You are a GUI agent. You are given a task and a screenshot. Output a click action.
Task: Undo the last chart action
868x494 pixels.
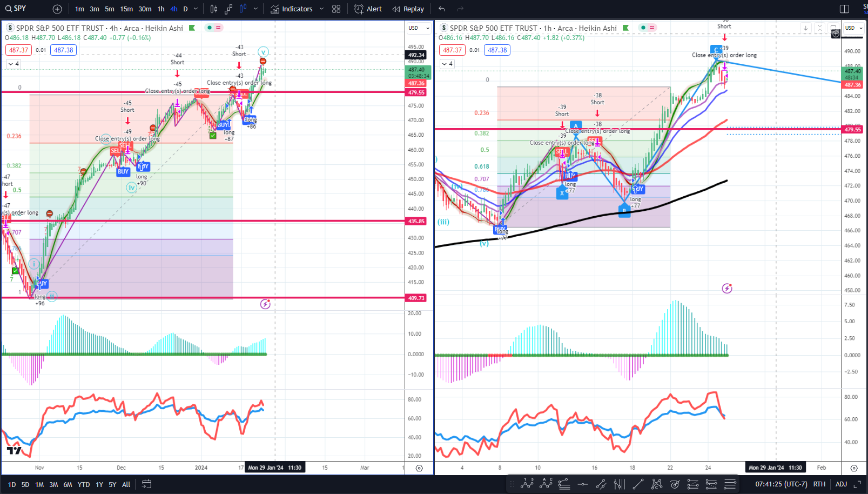click(442, 9)
